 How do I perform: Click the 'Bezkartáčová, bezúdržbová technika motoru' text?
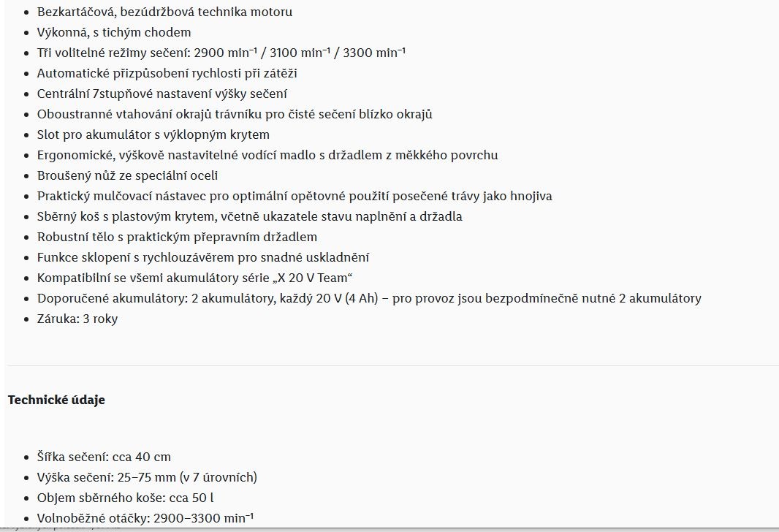click(164, 12)
